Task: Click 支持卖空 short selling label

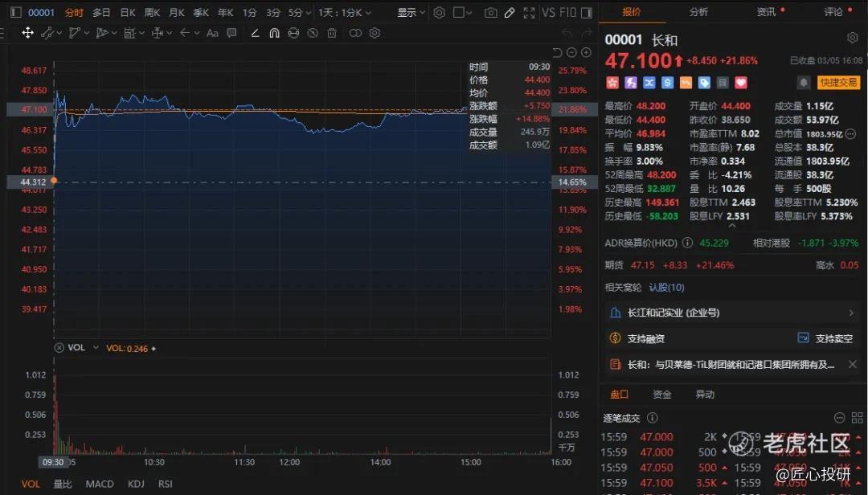Action: (x=833, y=338)
